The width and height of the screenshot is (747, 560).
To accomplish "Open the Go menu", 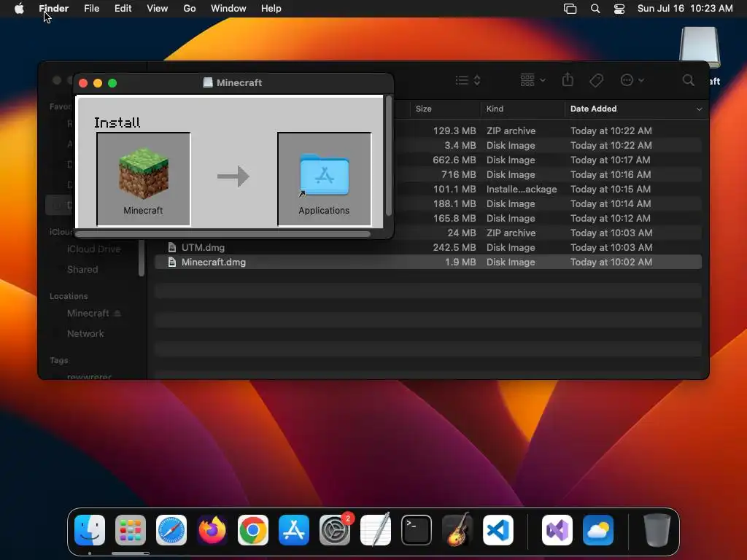I will tap(190, 9).
